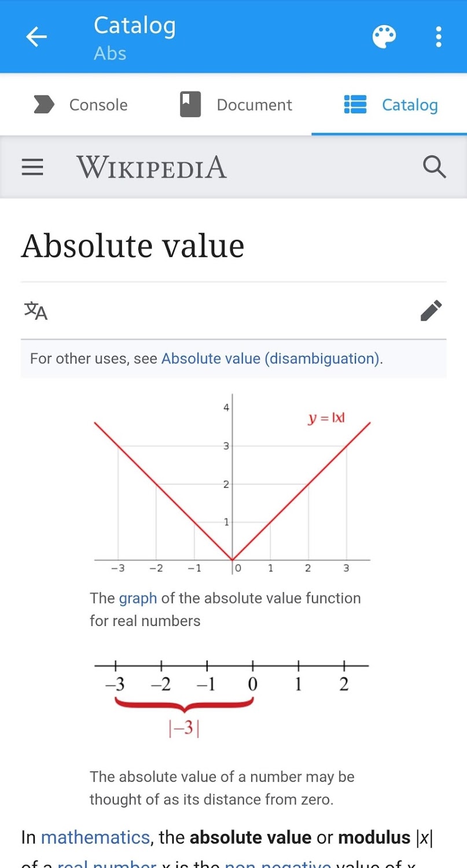Expand the Wikipedia hamburger menu
The width and height of the screenshot is (467, 868).
pos(32,167)
